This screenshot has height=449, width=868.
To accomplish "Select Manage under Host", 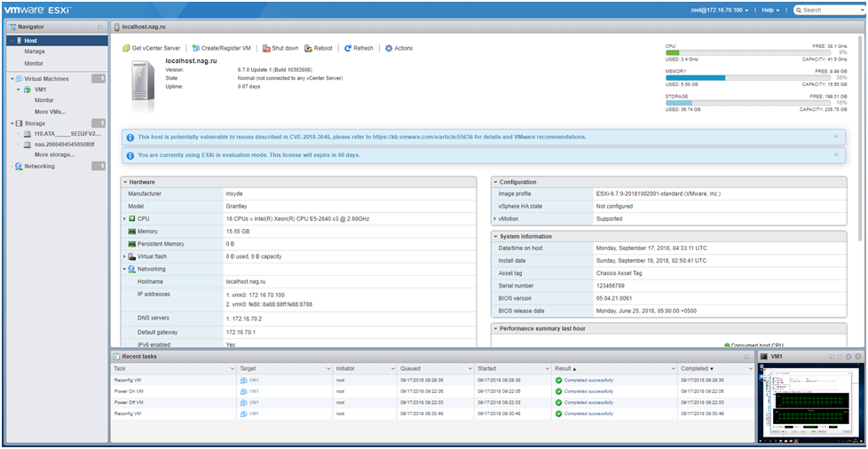I will [x=35, y=51].
